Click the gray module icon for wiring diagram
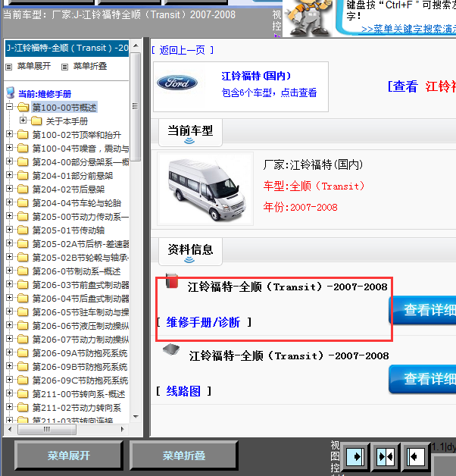The height and width of the screenshot is (476, 456). (171, 350)
